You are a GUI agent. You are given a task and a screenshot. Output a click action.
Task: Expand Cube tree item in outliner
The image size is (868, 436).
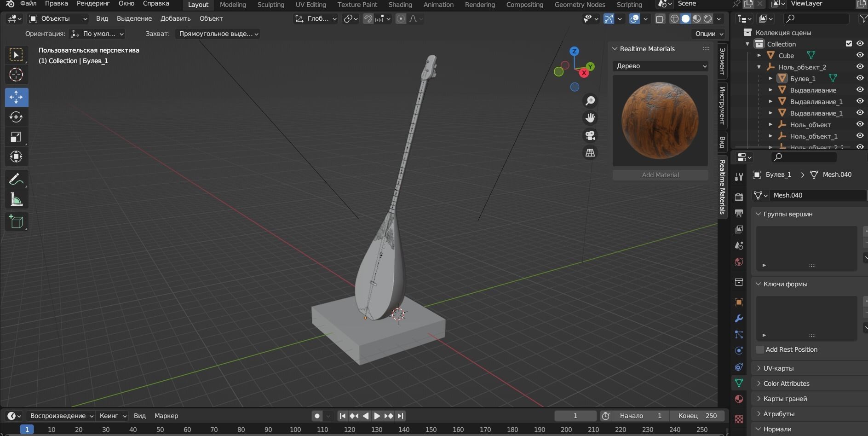(759, 55)
